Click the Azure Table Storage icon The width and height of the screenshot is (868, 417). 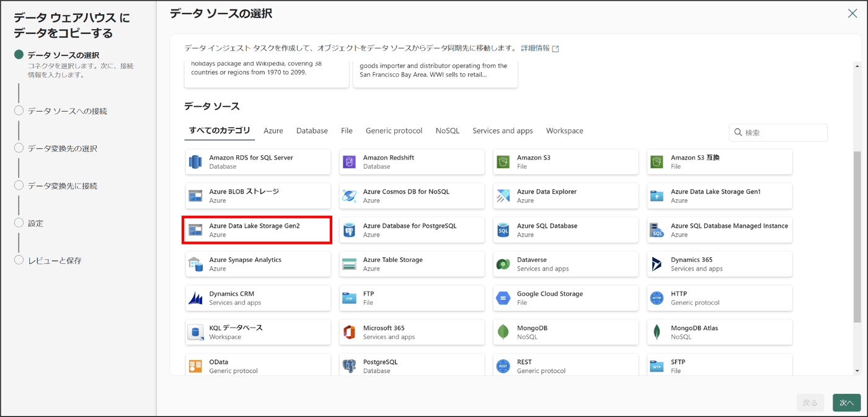tap(349, 264)
